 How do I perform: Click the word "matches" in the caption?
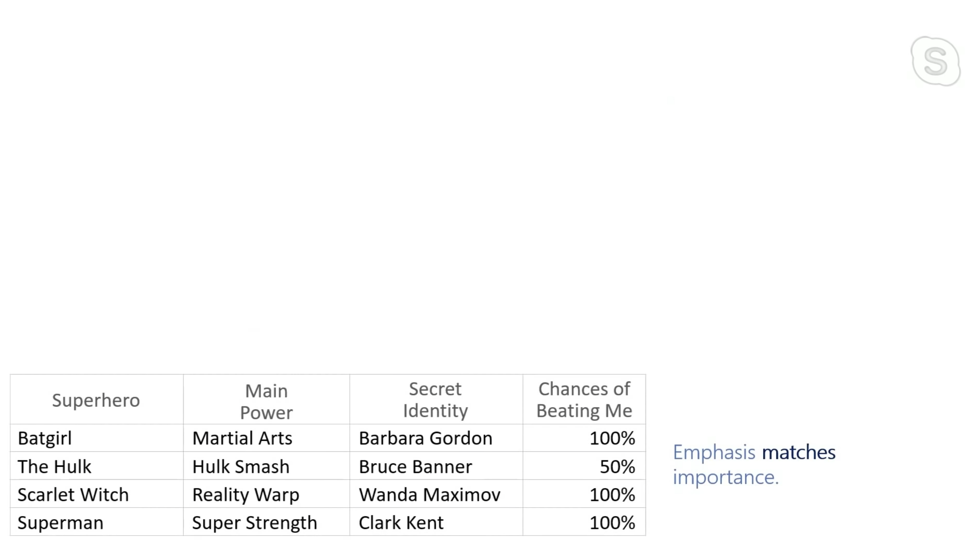click(799, 452)
